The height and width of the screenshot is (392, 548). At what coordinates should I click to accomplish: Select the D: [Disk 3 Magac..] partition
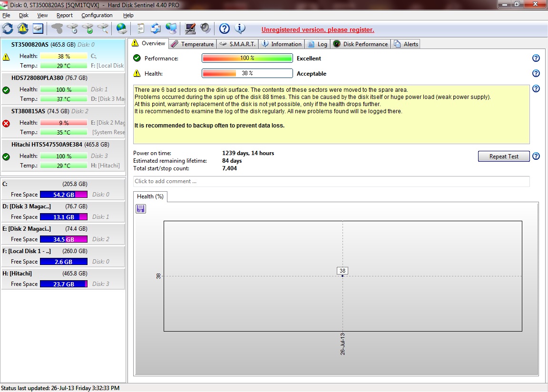click(63, 212)
